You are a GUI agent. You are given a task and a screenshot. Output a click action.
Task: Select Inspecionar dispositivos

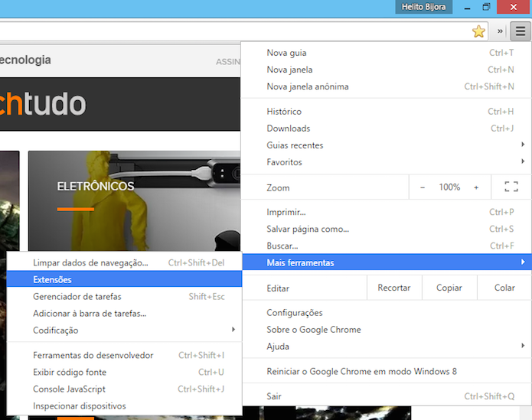124,406
